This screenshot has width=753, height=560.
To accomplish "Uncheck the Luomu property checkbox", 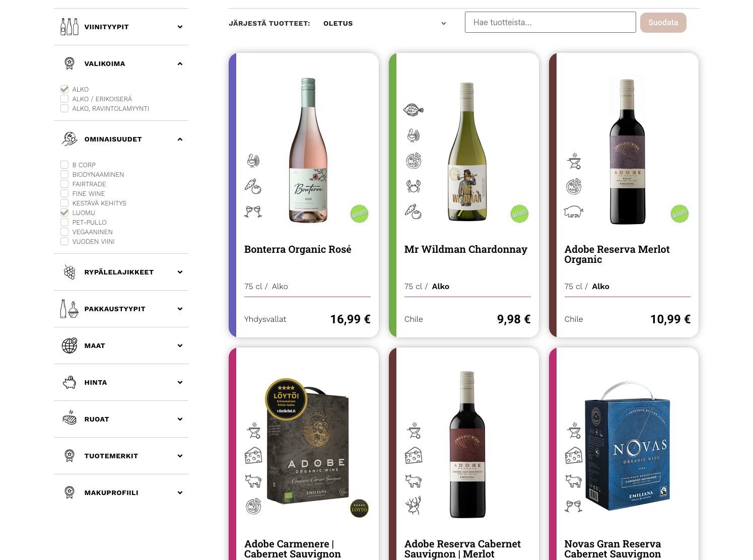I will [x=64, y=213].
